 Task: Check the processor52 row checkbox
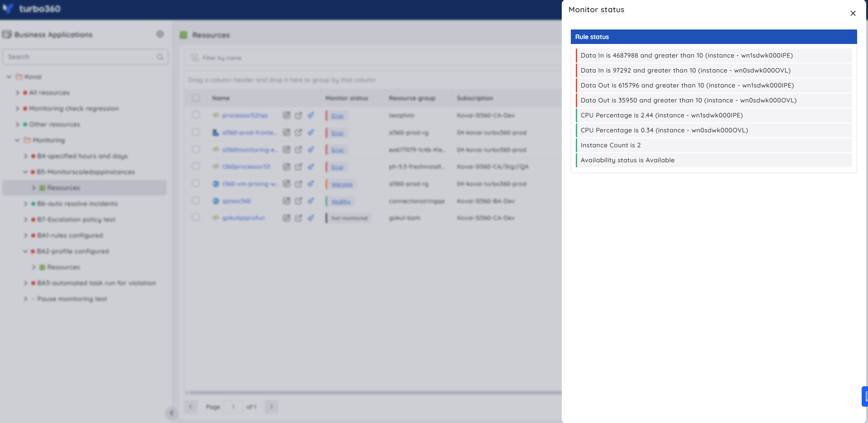pyautogui.click(x=196, y=115)
